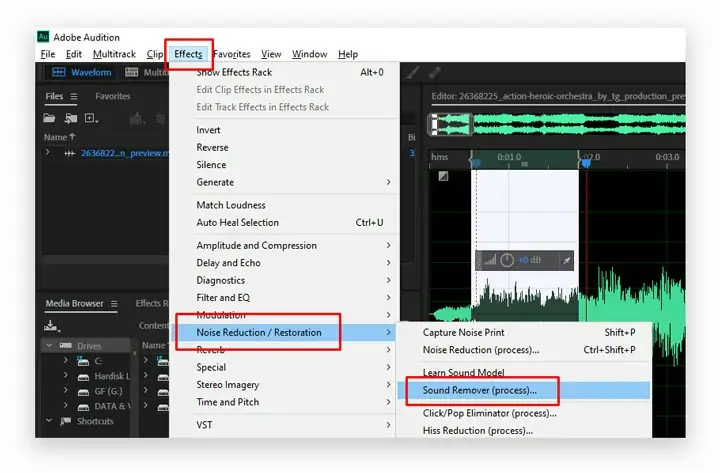Screen dimensions: 720x473
Task: Switch to the Favorites panel tab
Action: point(112,96)
